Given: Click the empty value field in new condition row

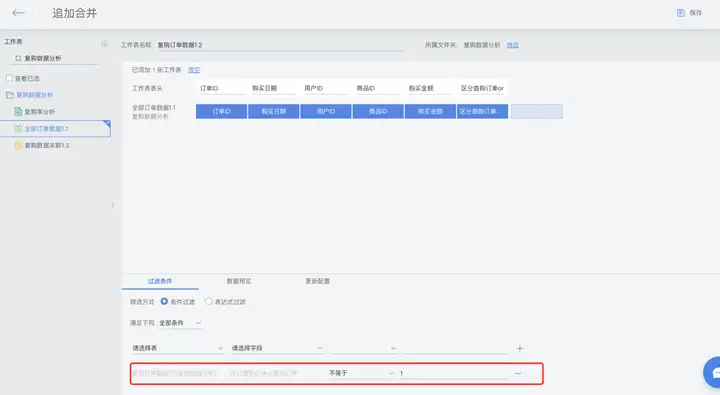Looking at the screenshot, I should coord(455,348).
